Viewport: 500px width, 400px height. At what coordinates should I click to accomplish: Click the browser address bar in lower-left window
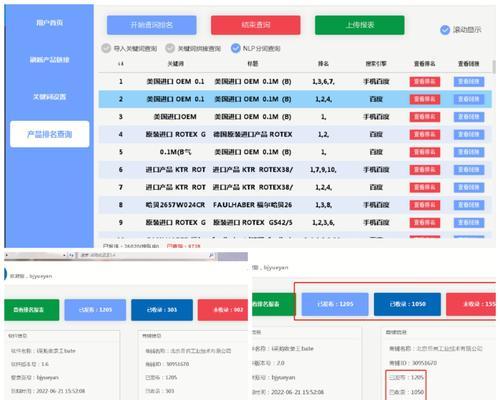coord(144,255)
